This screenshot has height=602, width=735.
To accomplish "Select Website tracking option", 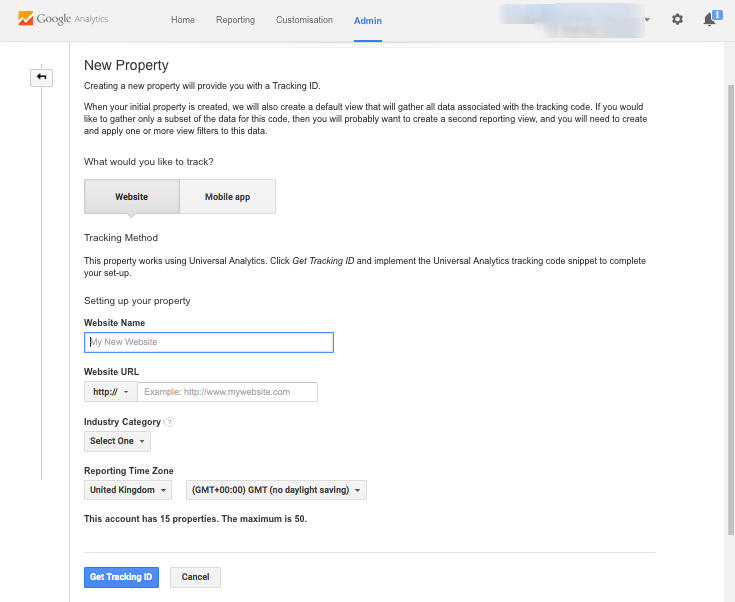I will pyautogui.click(x=131, y=197).
